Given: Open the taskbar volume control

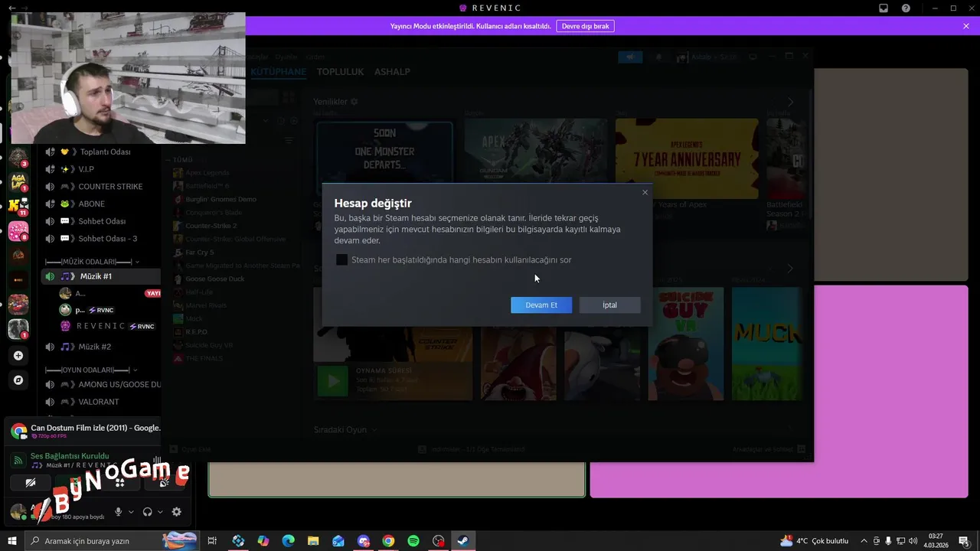Looking at the screenshot, I should click(913, 541).
